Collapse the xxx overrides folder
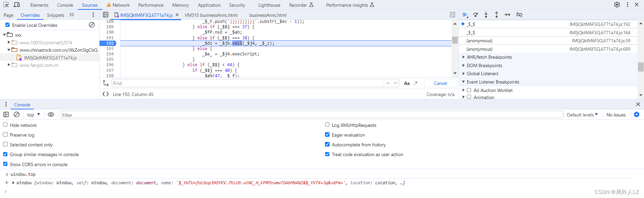644x198 pixels. click(x=4, y=35)
